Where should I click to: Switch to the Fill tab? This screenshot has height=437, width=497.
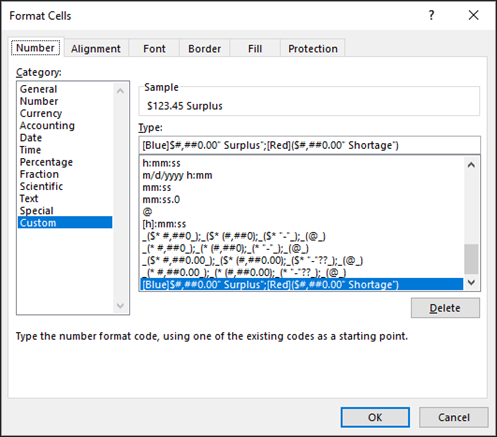coord(255,49)
